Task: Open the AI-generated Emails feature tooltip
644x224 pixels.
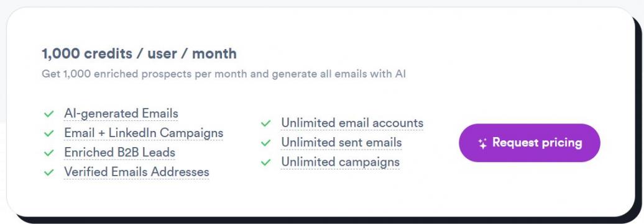Action: (121, 113)
